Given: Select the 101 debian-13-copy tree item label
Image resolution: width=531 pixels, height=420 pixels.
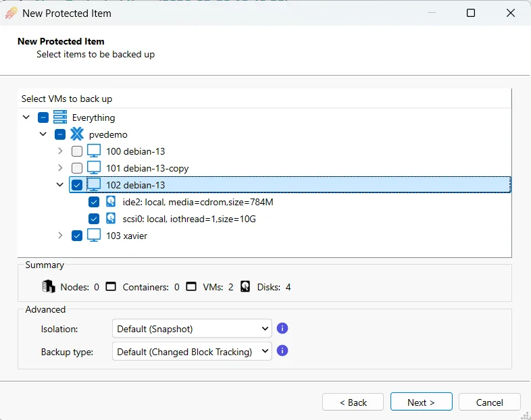Looking at the screenshot, I should pos(147,168).
